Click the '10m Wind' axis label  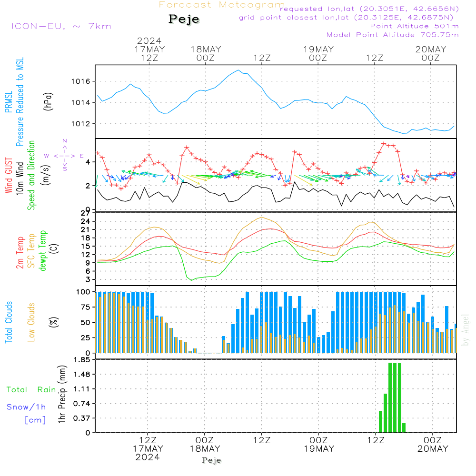point(20,178)
